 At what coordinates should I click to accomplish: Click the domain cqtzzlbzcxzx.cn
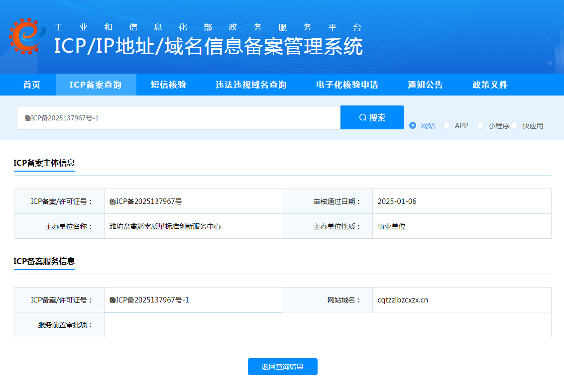403,300
